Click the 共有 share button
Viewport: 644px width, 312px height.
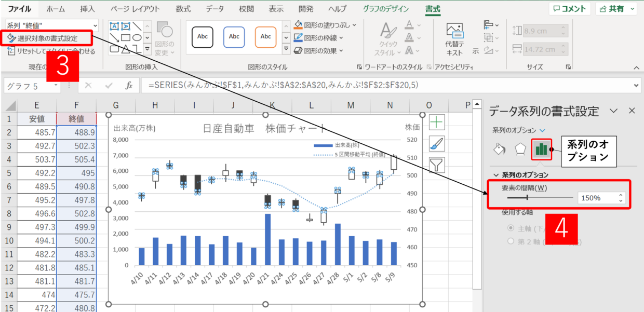click(616, 9)
